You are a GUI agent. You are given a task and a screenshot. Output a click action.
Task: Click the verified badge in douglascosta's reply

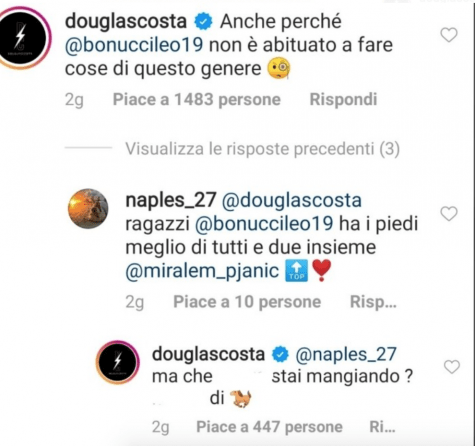pos(280,355)
